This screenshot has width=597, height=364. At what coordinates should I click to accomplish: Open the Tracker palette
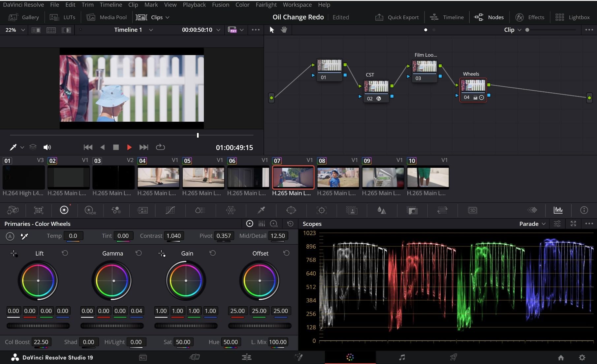coord(321,210)
